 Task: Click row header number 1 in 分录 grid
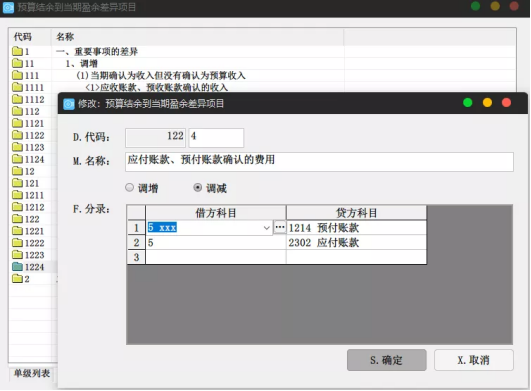click(x=136, y=228)
